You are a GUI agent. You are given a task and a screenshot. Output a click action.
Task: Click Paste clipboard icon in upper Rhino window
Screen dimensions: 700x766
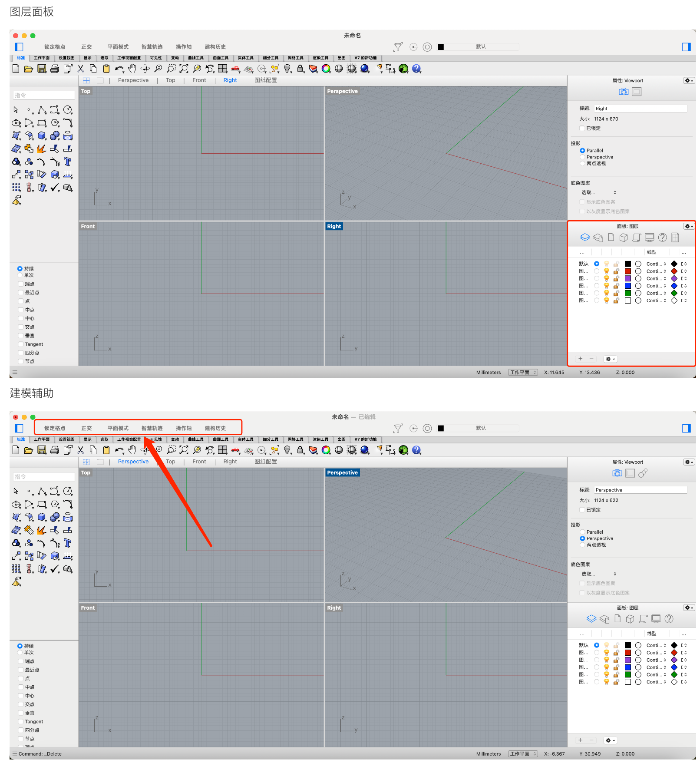(x=106, y=69)
